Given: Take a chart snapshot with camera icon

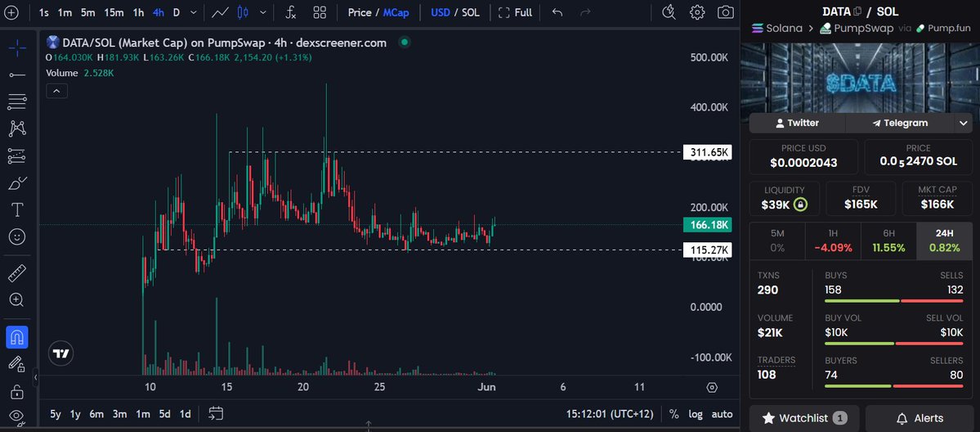Looking at the screenshot, I should point(726,12).
